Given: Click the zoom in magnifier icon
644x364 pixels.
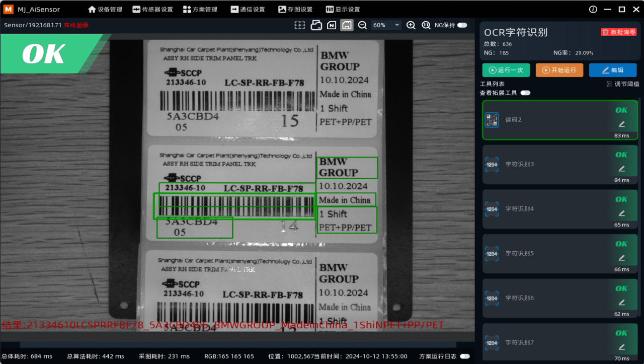Looking at the screenshot, I should click(411, 25).
